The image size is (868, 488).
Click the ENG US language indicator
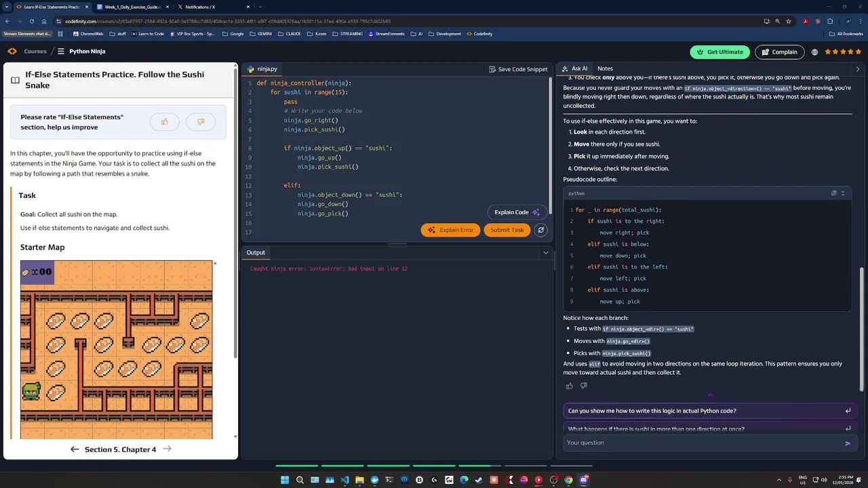[803, 480]
